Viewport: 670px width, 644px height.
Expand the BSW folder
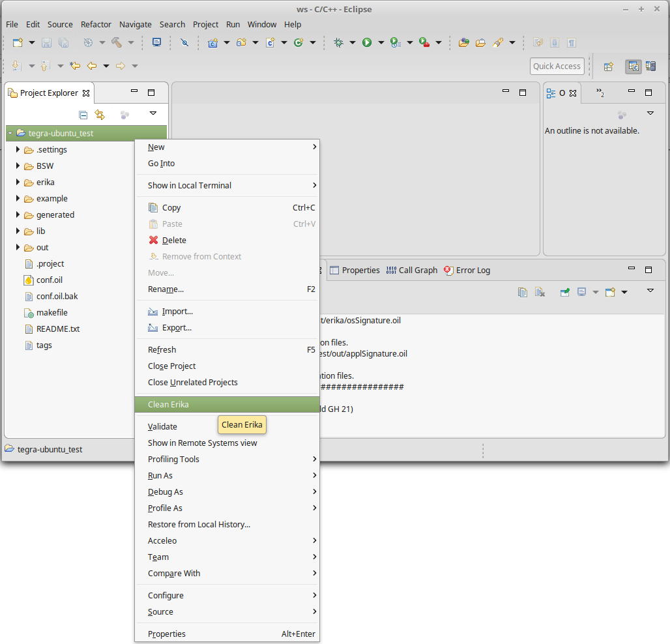point(18,166)
